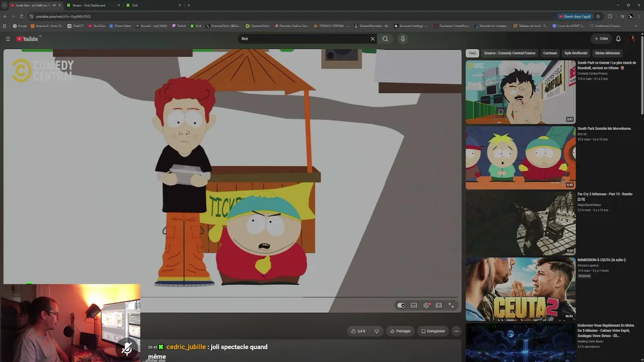This screenshot has width=644, height=362.
Task: Click the magnifier search button
Action: pos(385,39)
